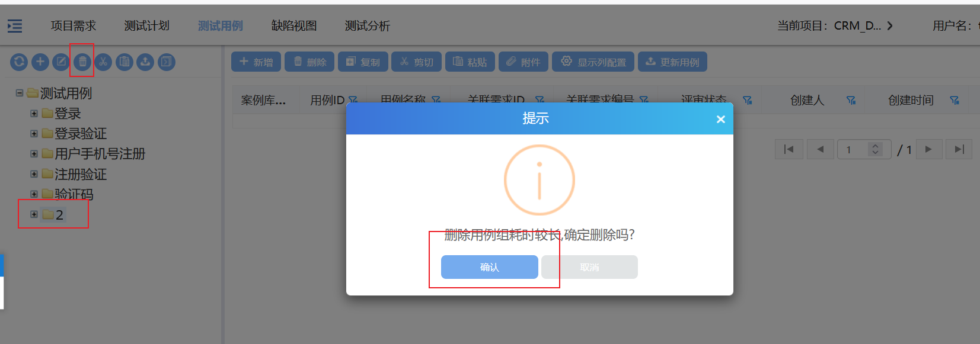Click the refresh tree icon
Viewport: 980px width, 344px height.
click(19, 62)
